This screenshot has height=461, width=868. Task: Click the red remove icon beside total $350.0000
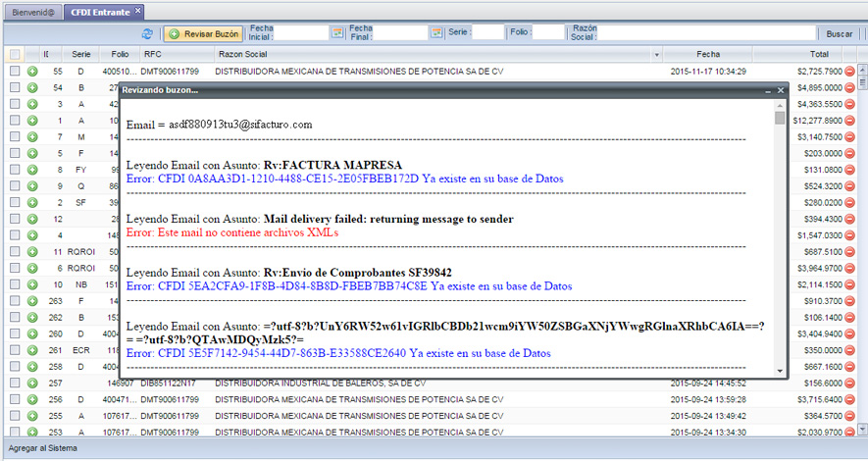[x=849, y=350]
